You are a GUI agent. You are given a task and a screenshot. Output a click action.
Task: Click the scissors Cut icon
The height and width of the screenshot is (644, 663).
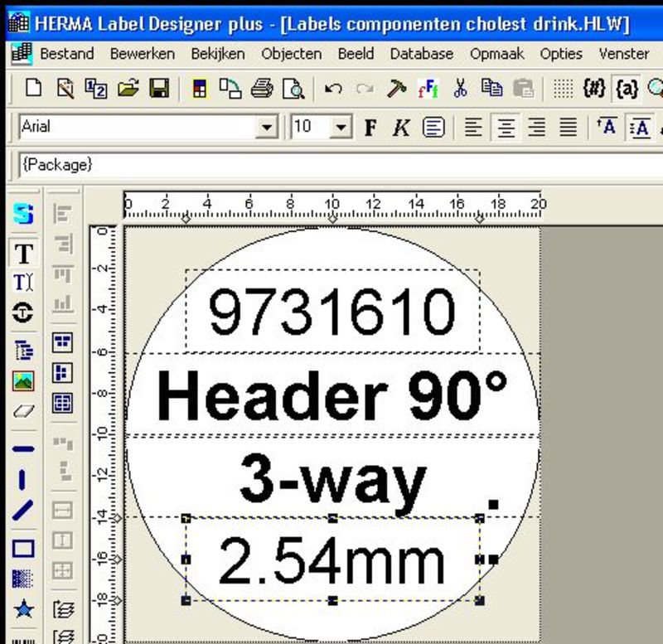(461, 89)
